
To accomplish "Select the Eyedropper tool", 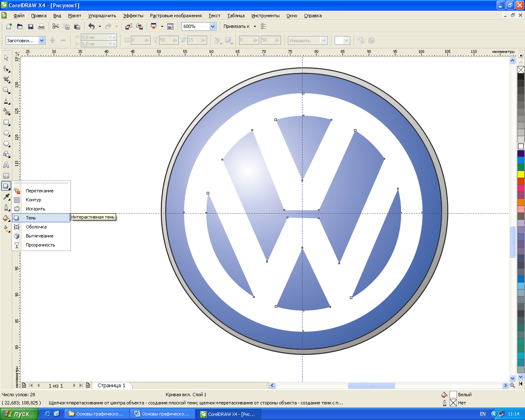I will tap(6, 197).
